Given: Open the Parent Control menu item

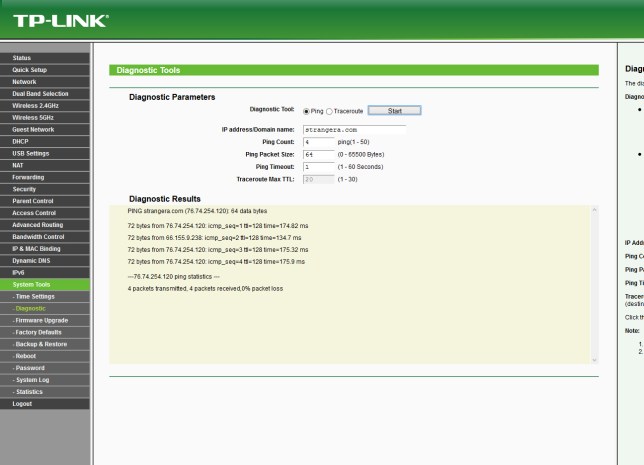Looking at the screenshot, I should point(33,201).
